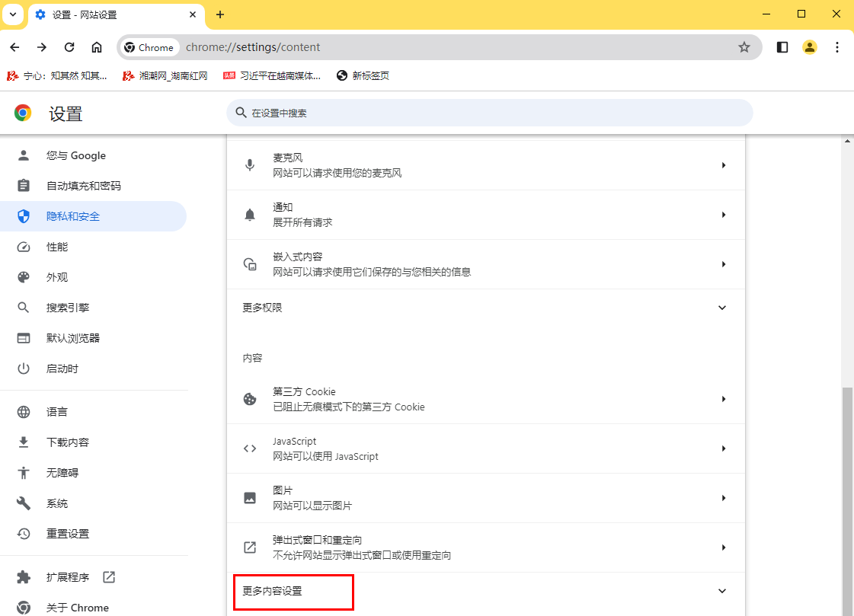Expand the 更多权限 section
Viewport: 854px width, 616px height.
486,308
